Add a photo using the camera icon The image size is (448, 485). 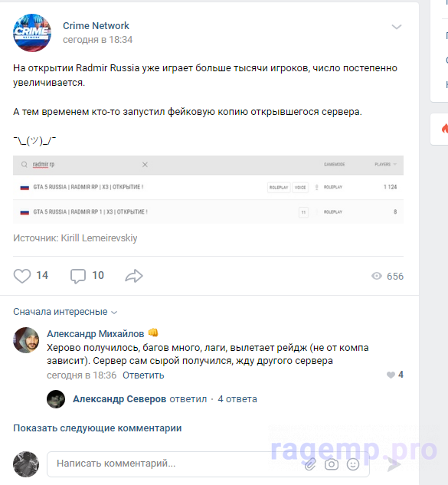(x=332, y=464)
